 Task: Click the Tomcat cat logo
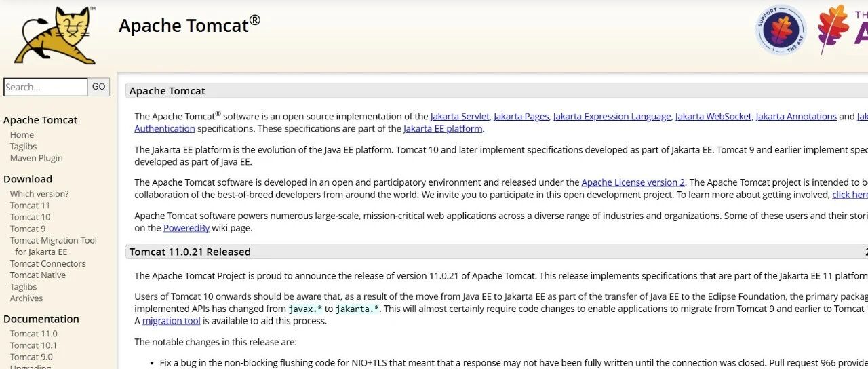pos(55,35)
